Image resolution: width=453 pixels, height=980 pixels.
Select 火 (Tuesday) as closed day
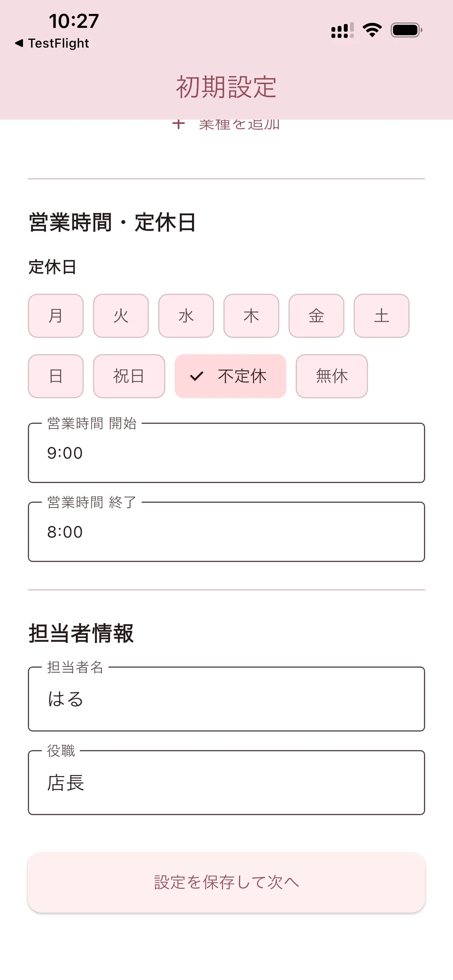pyautogui.click(x=121, y=316)
